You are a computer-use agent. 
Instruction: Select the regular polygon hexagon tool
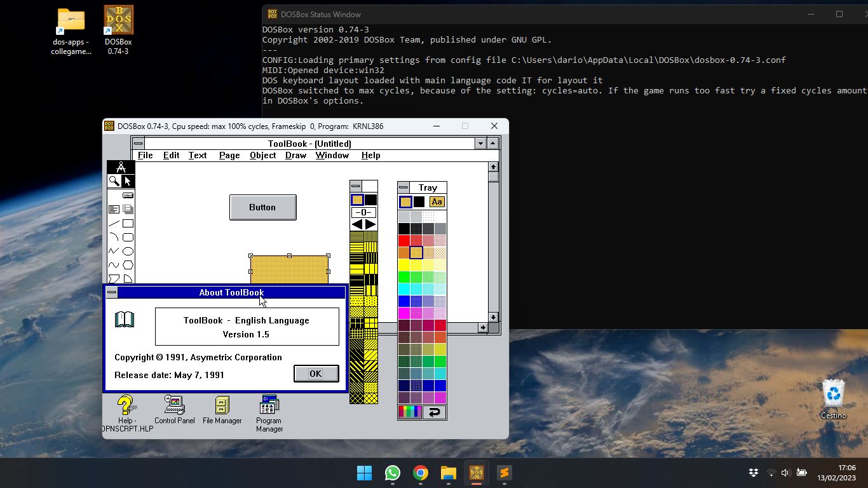pyautogui.click(x=128, y=265)
